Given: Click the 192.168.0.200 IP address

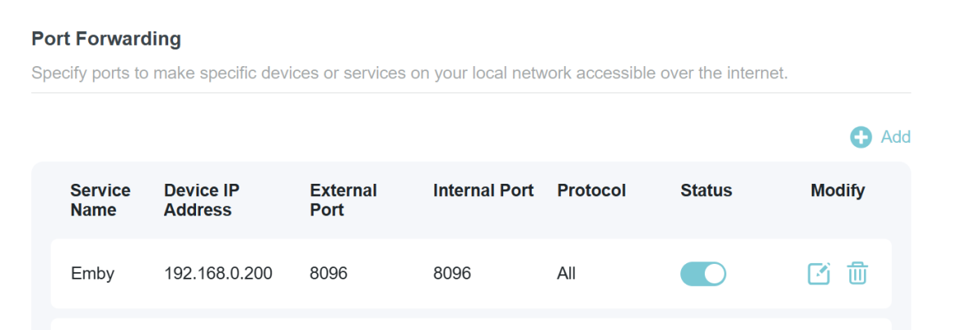Looking at the screenshot, I should [218, 274].
